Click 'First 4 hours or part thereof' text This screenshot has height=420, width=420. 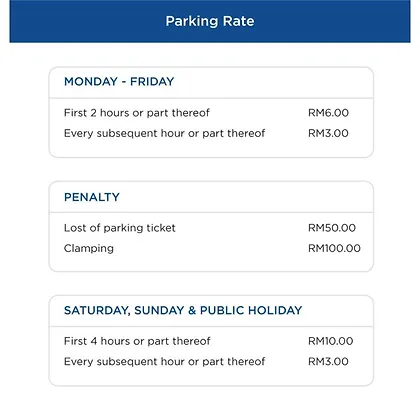137,341
